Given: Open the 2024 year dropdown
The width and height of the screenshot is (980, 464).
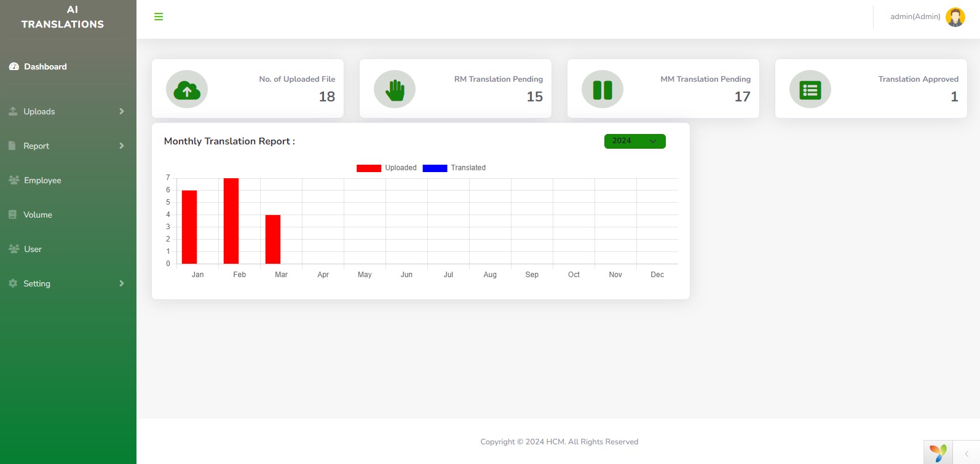Looking at the screenshot, I should point(634,141).
